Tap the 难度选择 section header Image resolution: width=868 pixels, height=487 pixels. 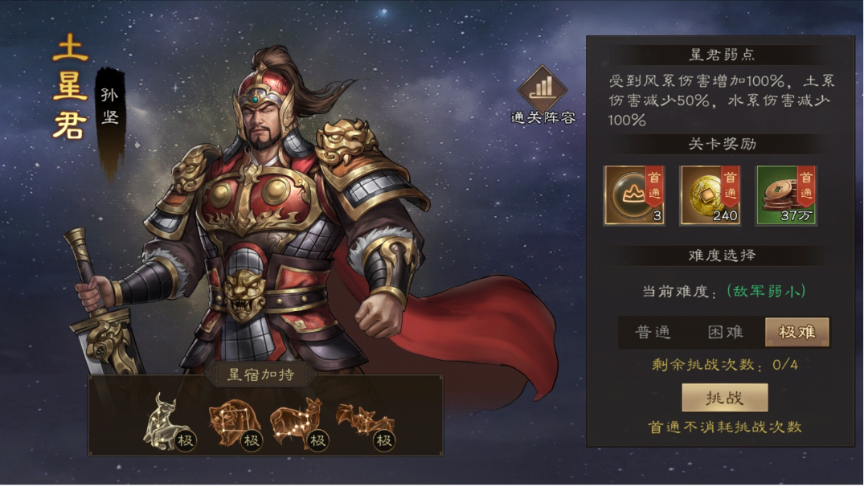coord(722,255)
